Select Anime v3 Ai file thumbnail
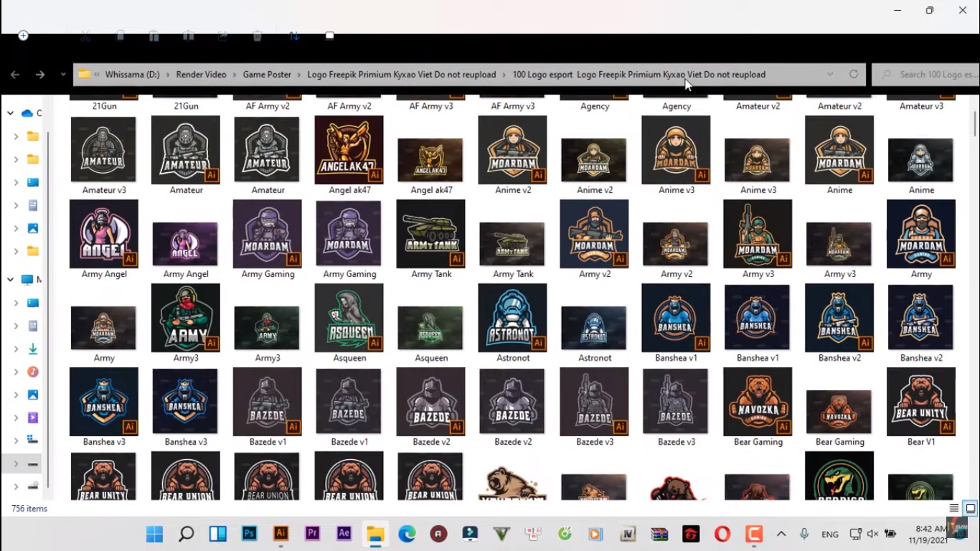Image resolution: width=980 pixels, height=551 pixels. pos(677,150)
